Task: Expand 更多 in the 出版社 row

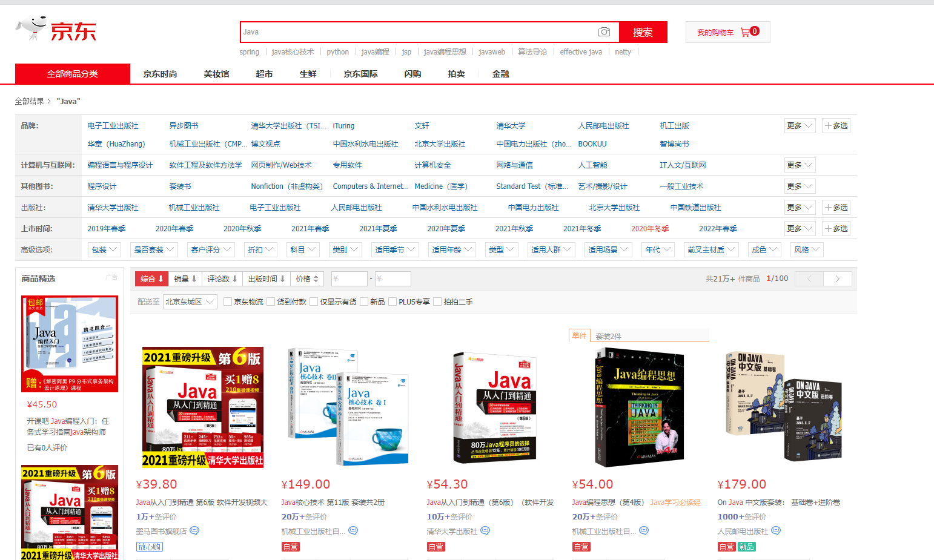Action: point(800,208)
